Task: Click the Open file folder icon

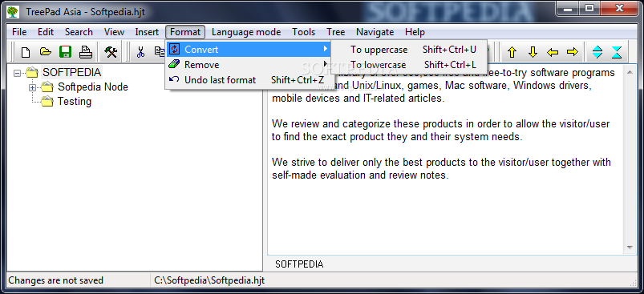Action: pos(46,52)
